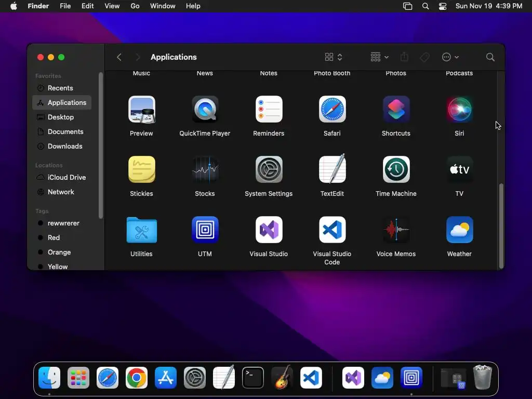This screenshot has height=399, width=532.
Task: Click the Finder icon in the Dock
Action: tap(49, 378)
